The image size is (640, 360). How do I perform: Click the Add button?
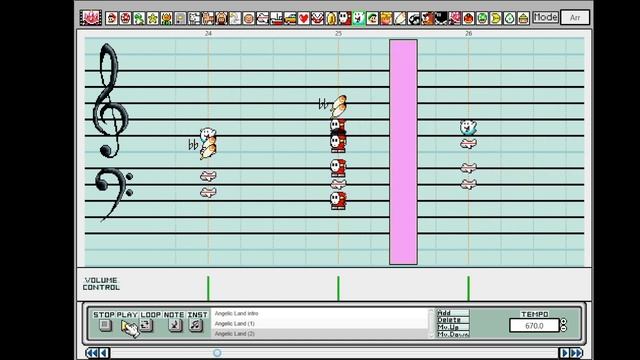453,313
